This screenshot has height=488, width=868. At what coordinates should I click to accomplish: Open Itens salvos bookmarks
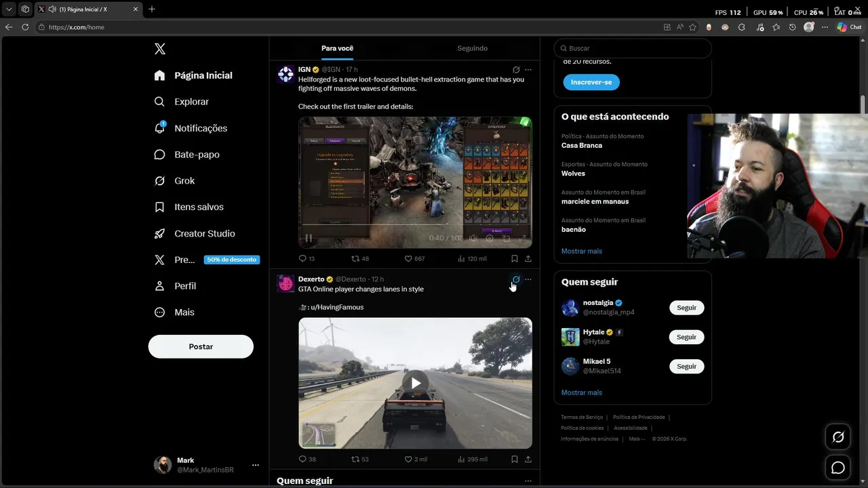point(189,207)
